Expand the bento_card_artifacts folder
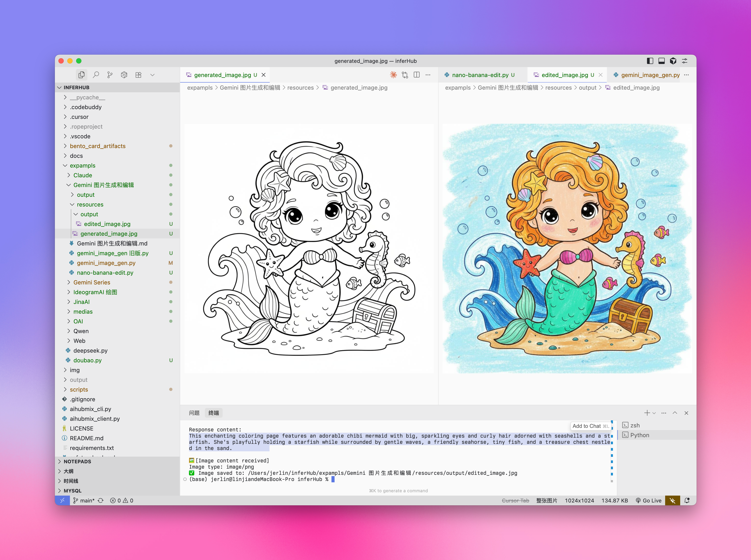 pos(98,146)
